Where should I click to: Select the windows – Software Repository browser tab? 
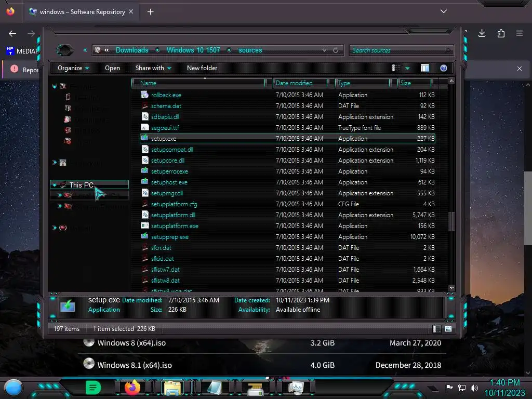(81, 12)
